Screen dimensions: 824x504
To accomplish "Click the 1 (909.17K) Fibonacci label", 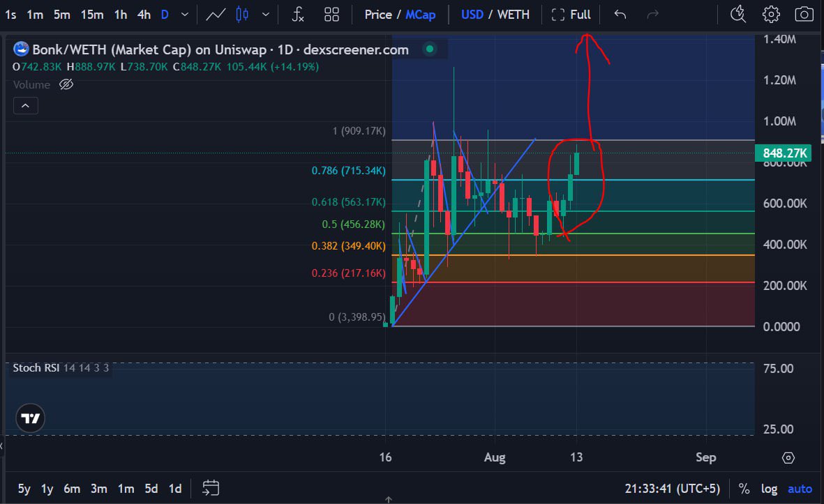I will click(x=359, y=131).
